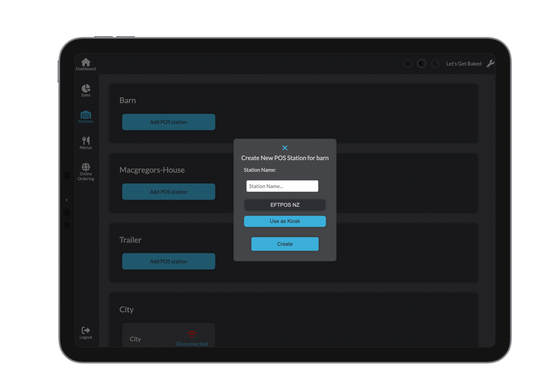The width and height of the screenshot is (555, 392).
Task: Add POS station under Barn
Action: 168,122
